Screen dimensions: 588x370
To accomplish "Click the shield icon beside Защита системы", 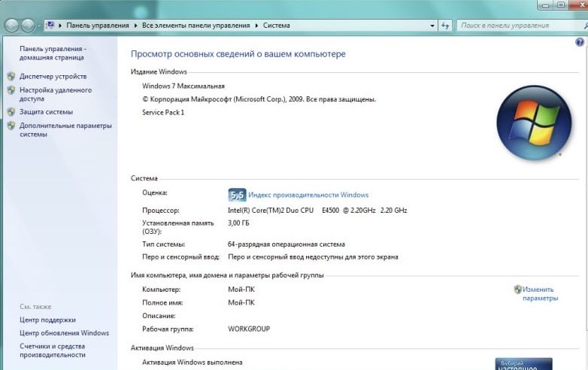I will point(11,112).
